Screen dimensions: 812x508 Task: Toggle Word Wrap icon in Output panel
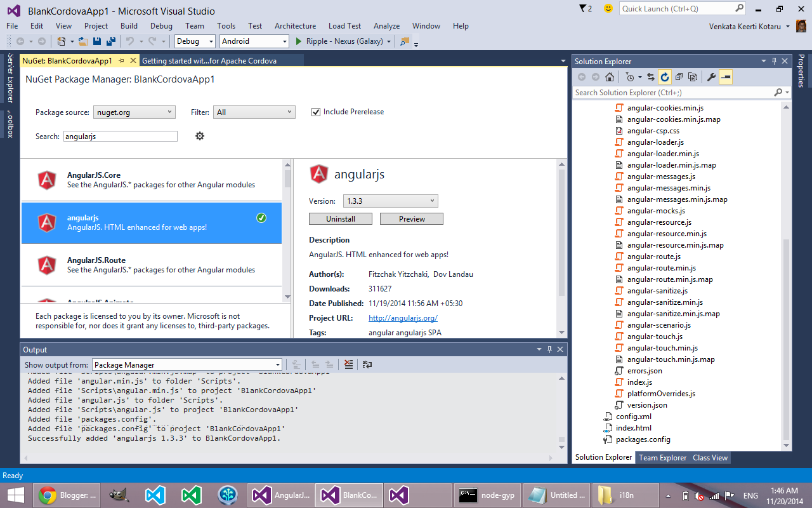[367, 364]
